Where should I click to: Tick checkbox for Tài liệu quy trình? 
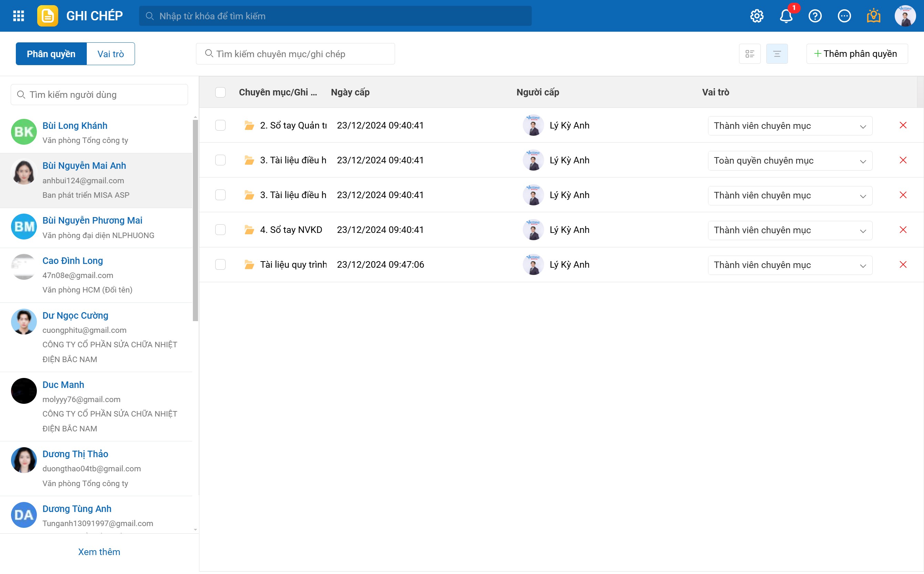point(220,265)
